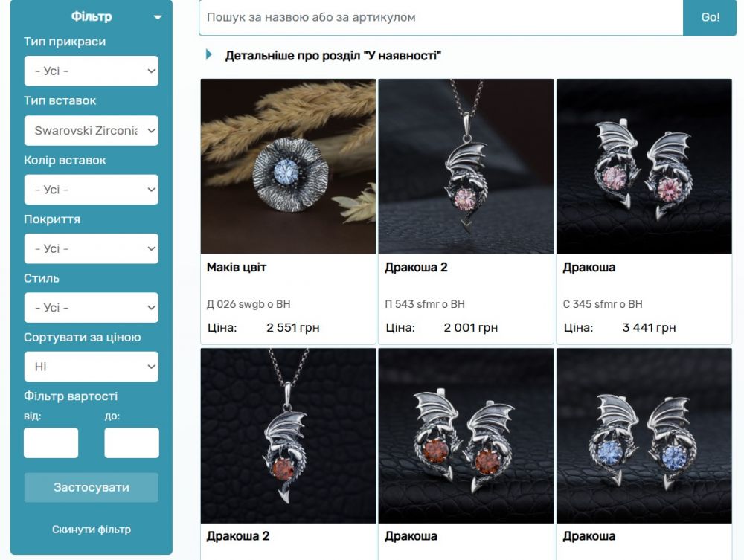Click the до maximum price field

pyautogui.click(x=132, y=443)
